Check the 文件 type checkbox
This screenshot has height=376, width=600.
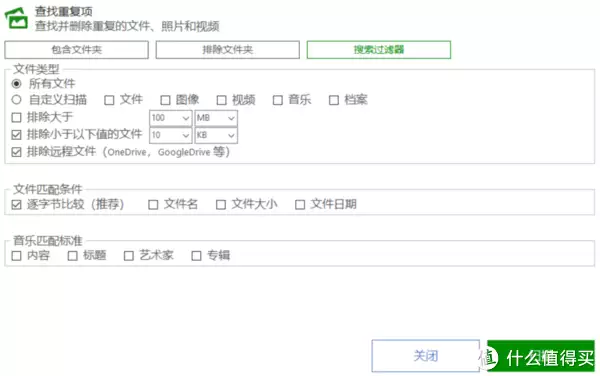point(109,100)
